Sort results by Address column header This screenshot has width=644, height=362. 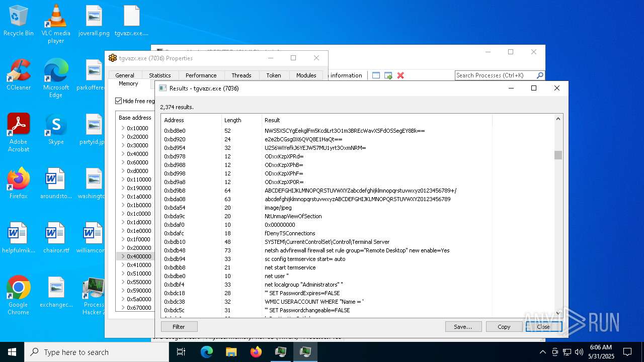pyautogui.click(x=191, y=120)
